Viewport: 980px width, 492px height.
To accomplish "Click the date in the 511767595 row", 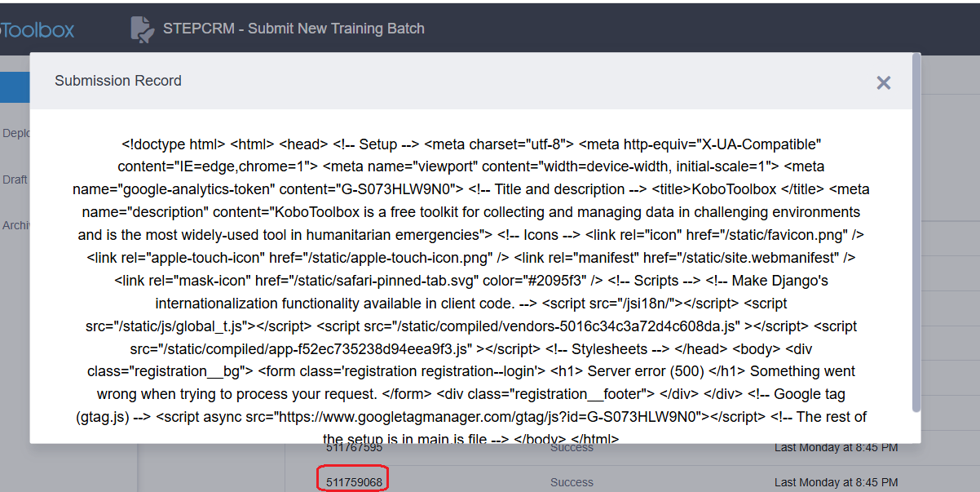I will [837, 448].
